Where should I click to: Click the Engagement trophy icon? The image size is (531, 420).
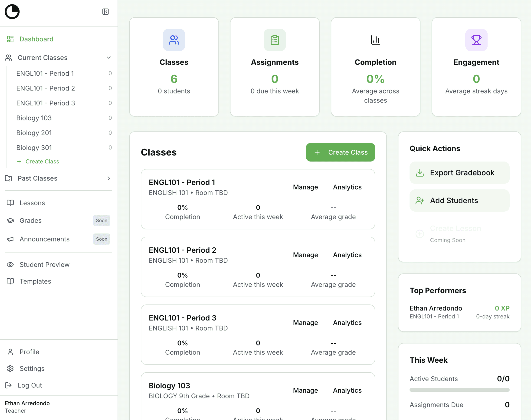(476, 40)
